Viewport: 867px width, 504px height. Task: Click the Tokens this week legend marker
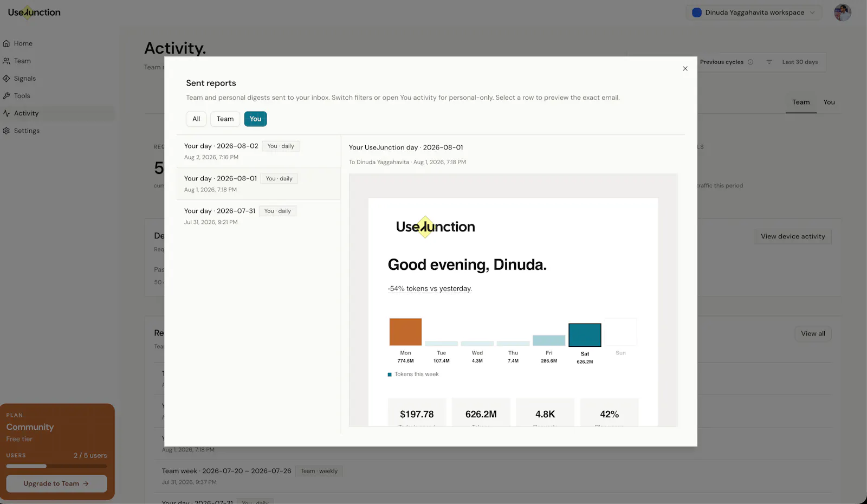click(390, 374)
